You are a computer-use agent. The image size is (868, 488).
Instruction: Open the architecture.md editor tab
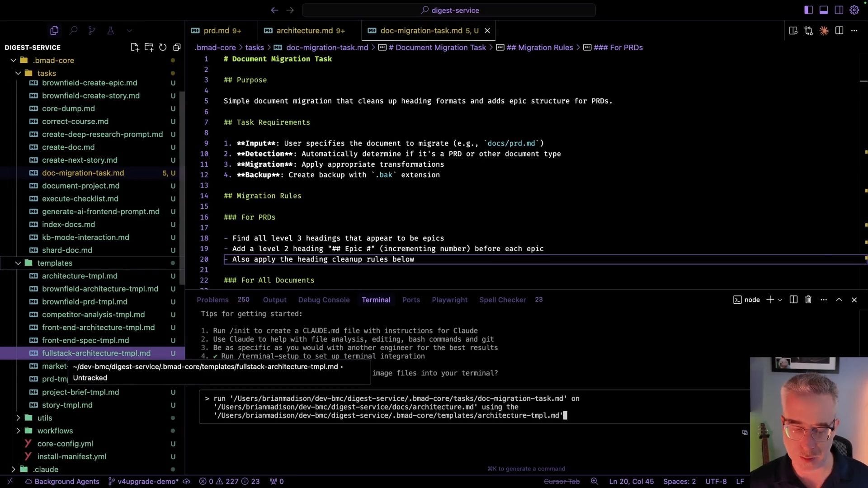click(304, 30)
